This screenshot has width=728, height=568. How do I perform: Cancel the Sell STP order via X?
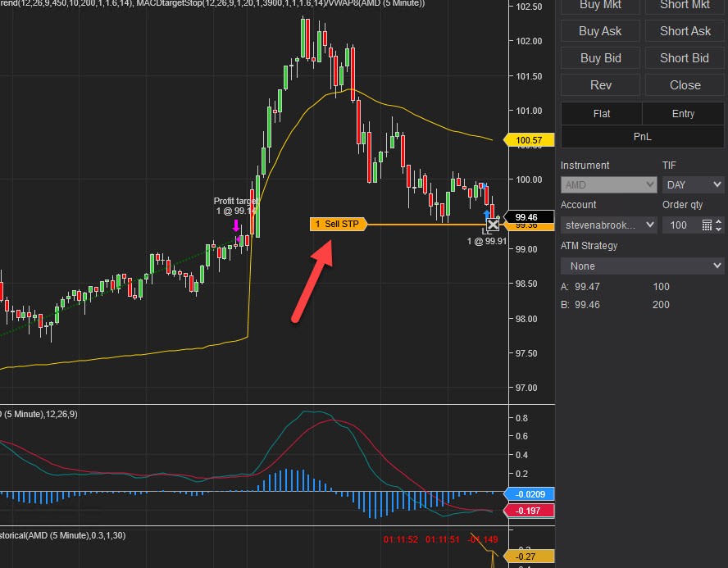click(x=493, y=225)
